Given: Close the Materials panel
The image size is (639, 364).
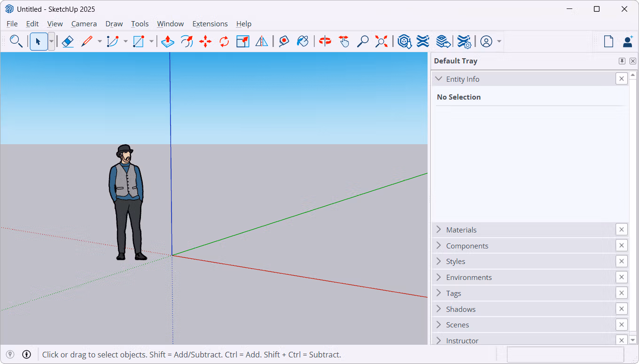Looking at the screenshot, I should point(622,230).
